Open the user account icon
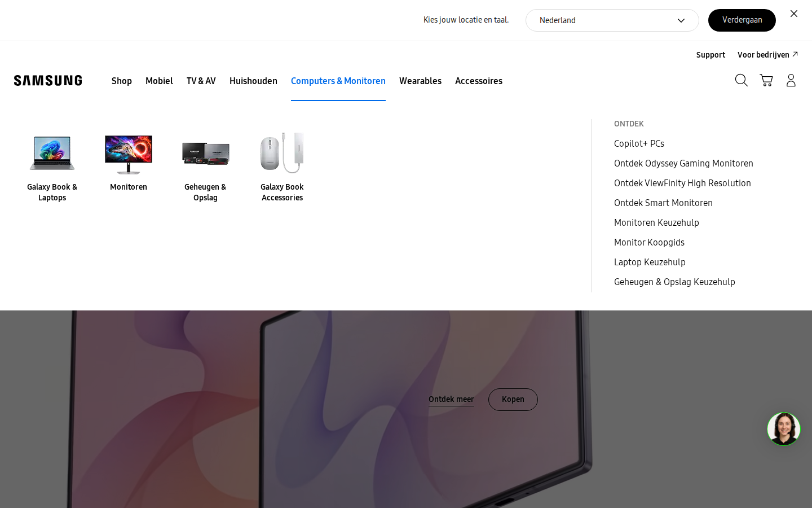This screenshot has width=812, height=508. [x=791, y=80]
